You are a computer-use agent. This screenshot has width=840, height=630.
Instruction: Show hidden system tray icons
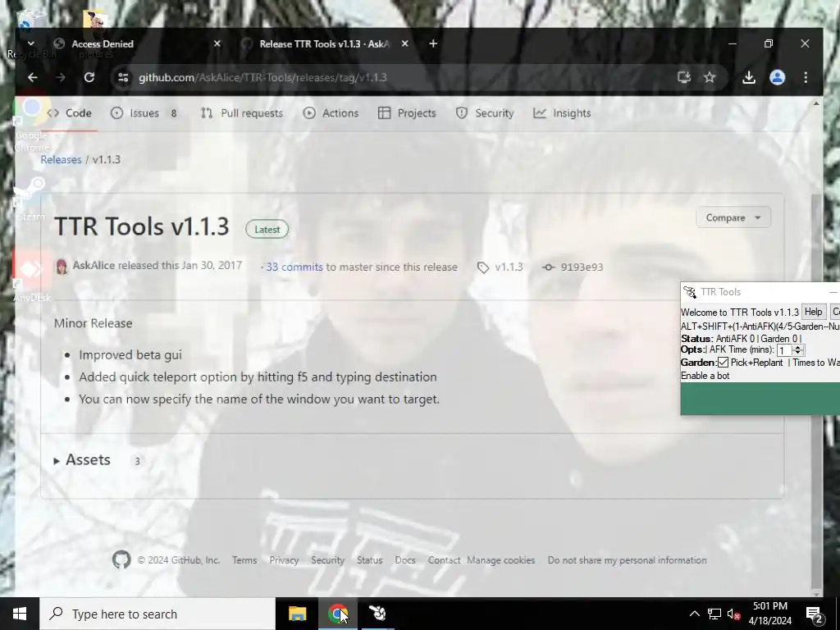(x=694, y=614)
